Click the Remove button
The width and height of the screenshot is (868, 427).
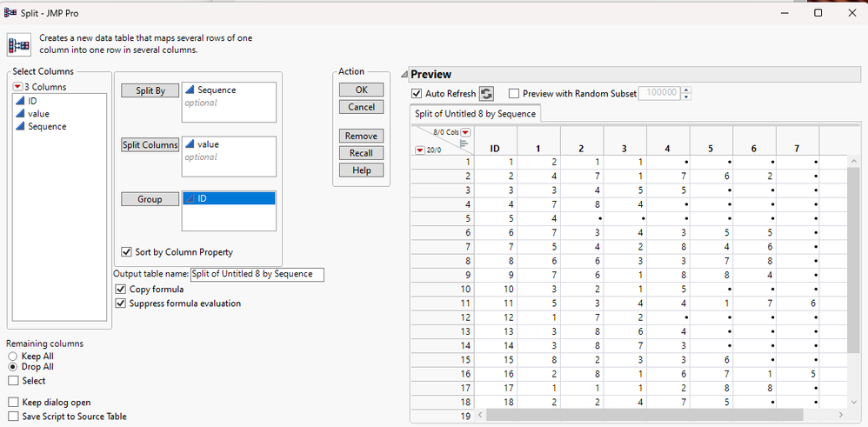click(x=362, y=136)
